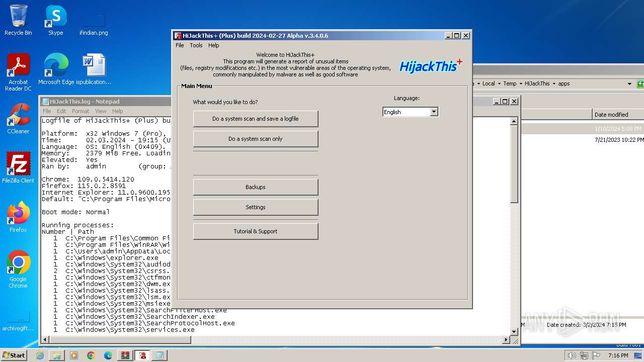Open Action Center flag tray icon
The image size is (644, 362).
coord(596,355)
